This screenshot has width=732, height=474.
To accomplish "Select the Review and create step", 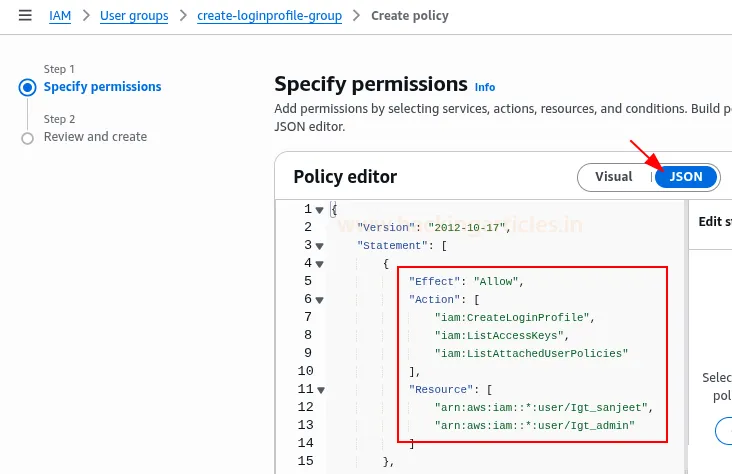I will point(95,137).
